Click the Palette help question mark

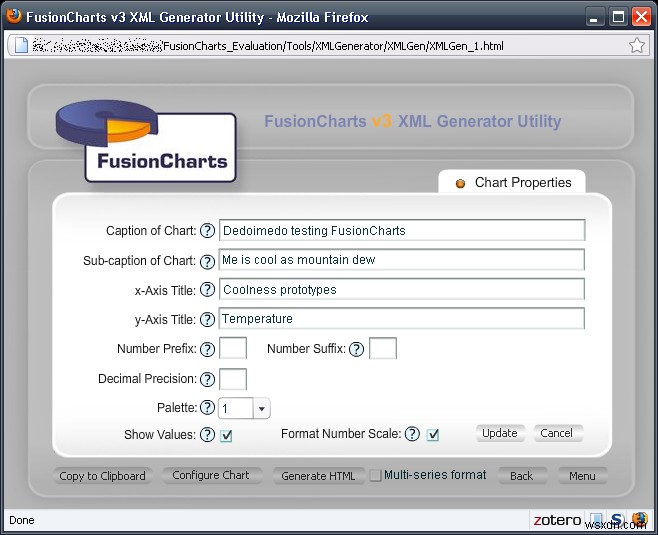(207, 407)
